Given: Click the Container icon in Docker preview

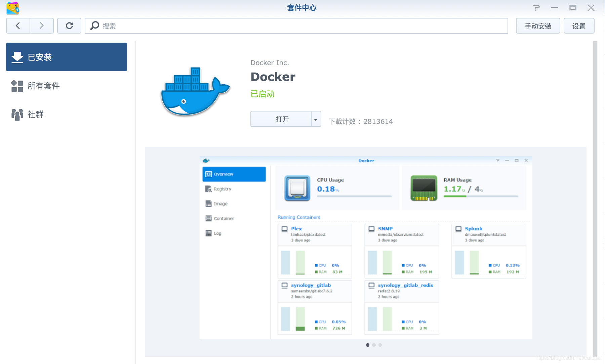Looking at the screenshot, I should tap(208, 218).
